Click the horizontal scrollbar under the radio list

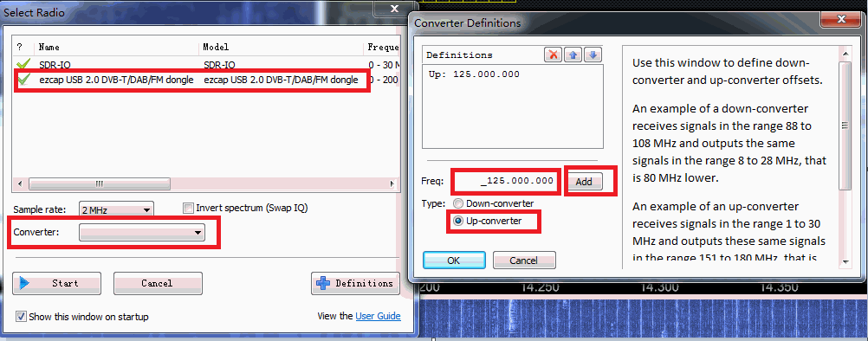tap(204, 183)
